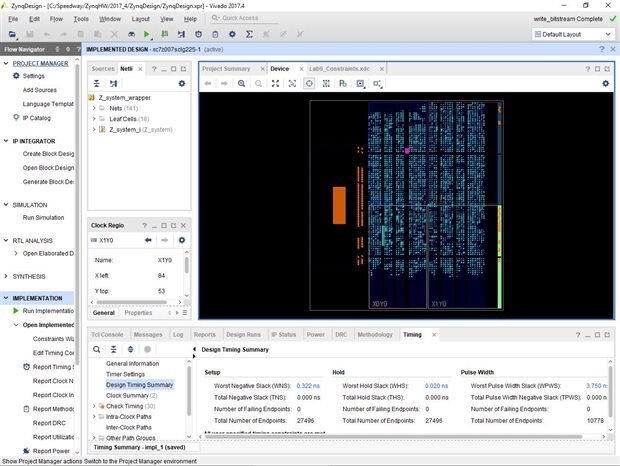Open the Flow menu in menu bar
Screen dimensions: 620x466
[54, 18]
